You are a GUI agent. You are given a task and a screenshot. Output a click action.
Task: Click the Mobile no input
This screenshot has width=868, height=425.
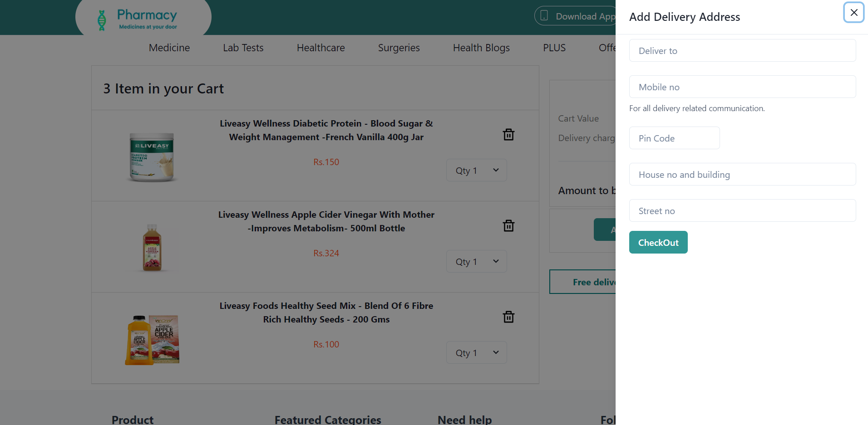pyautogui.click(x=742, y=87)
